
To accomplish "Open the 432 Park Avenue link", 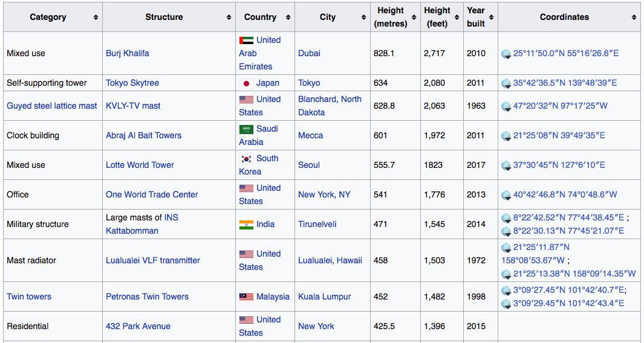I will pos(138,326).
